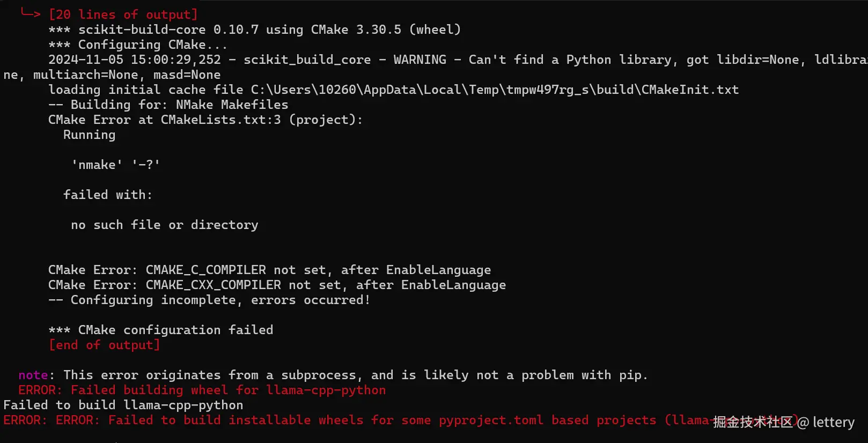This screenshot has width=868, height=443.
Task: Click "Configuring incomplete, errors occurred!" line
Action: [x=209, y=300]
